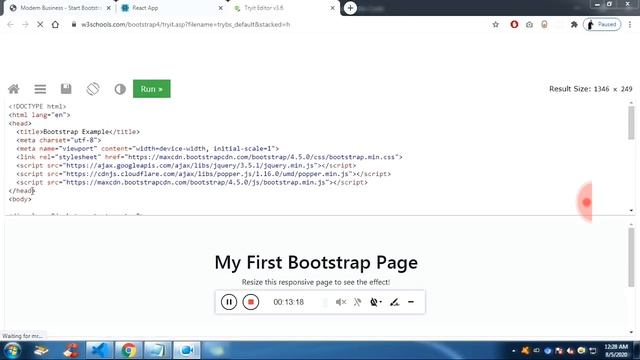Open the webcam dropdown in recorder bar
The image size is (640, 360).
click(x=376, y=302)
